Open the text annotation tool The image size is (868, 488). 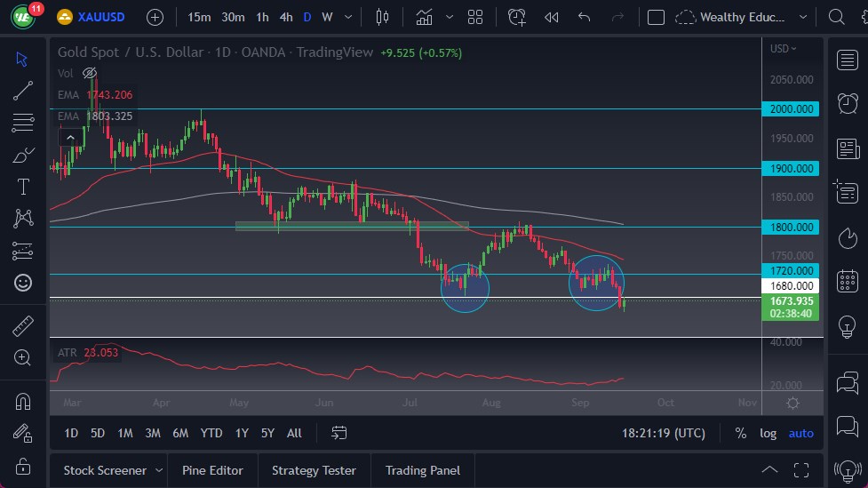[x=23, y=187]
